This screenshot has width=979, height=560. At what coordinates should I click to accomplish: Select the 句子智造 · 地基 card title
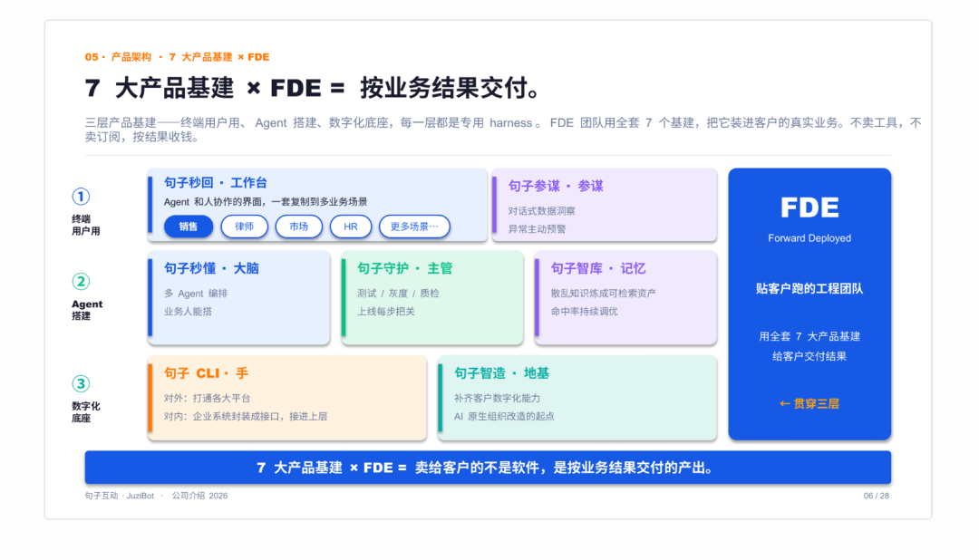501,373
